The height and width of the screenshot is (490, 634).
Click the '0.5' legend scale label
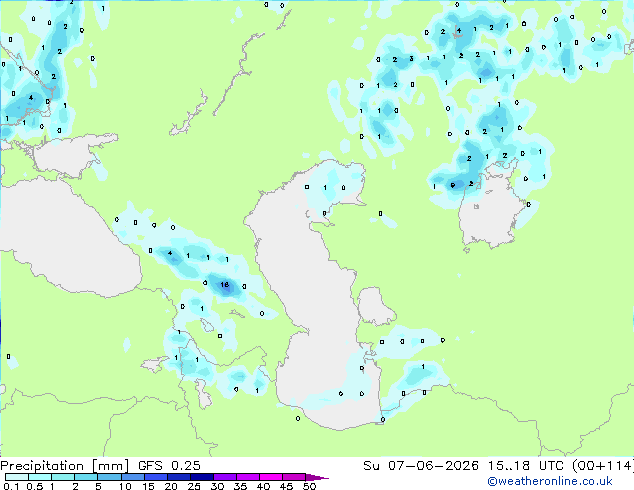click(x=35, y=486)
